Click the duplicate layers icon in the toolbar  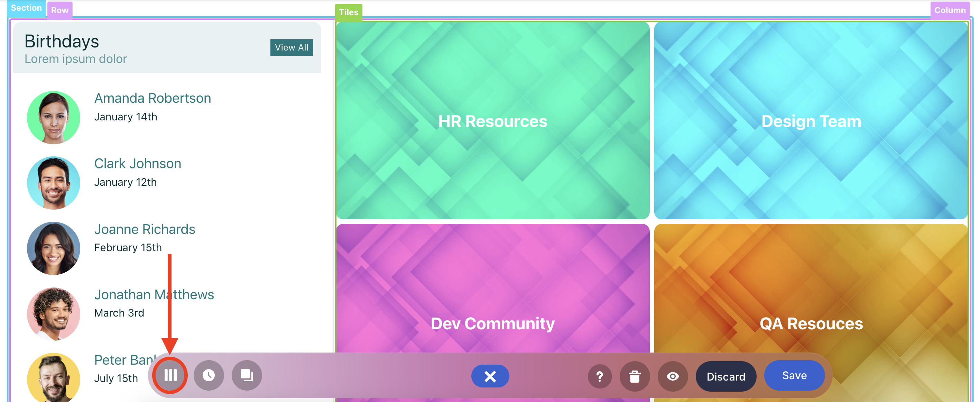pos(247,375)
